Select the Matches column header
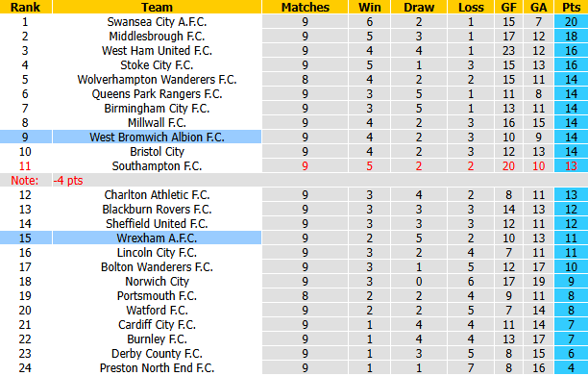The height and width of the screenshot is (376, 588). click(x=305, y=7)
